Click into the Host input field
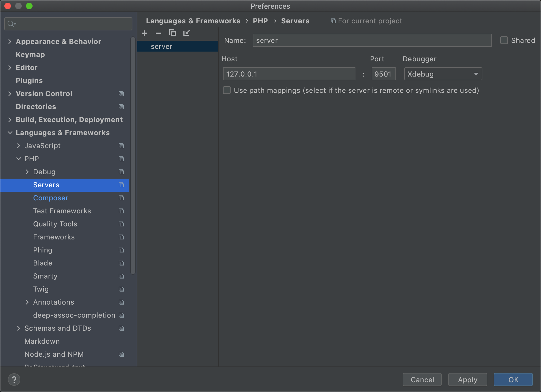The height and width of the screenshot is (392, 541). 289,74
